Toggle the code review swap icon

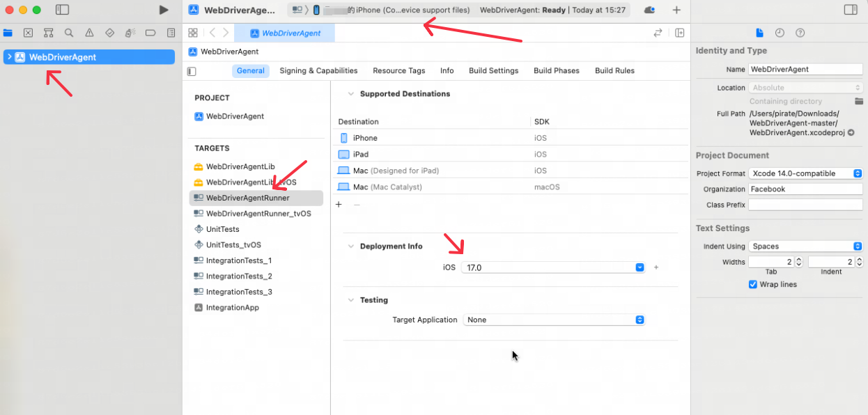[x=658, y=33]
